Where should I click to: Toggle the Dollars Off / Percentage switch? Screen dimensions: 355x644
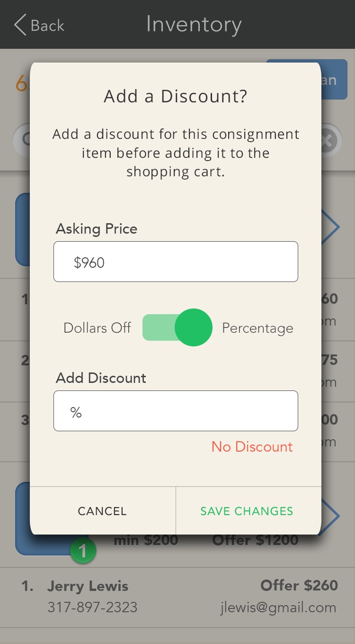pyautogui.click(x=177, y=327)
